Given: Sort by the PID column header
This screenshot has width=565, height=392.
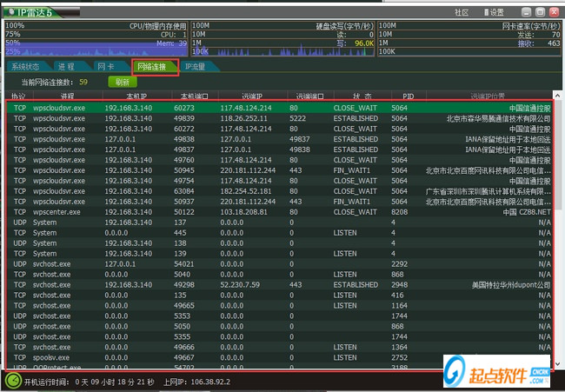Looking at the screenshot, I should pyautogui.click(x=409, y=96).
